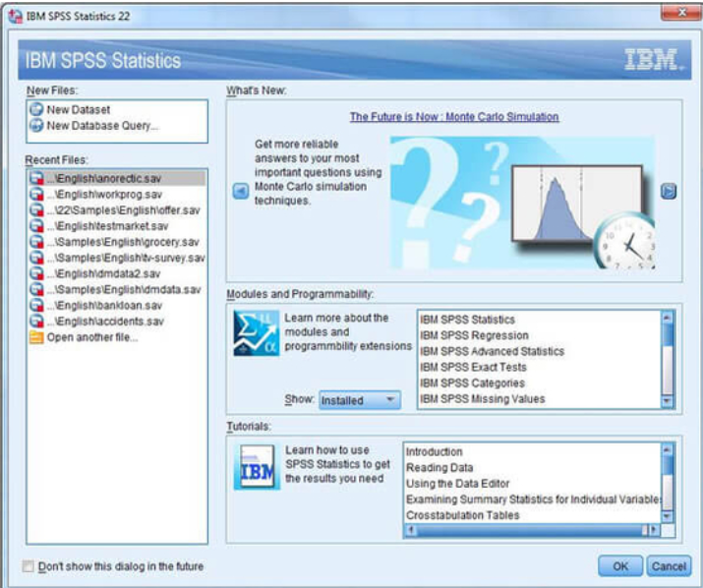The width and height of the screenshot is (703, 588).
Task: Click the tutorials list scroll-up arrow
Action: (x=668, y=450)
